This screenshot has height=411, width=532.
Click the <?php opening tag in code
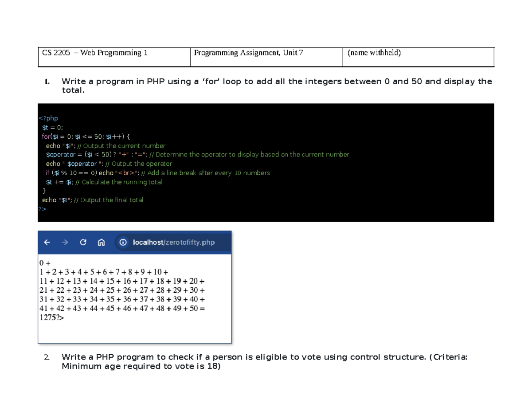pyautogui.click(x=47, y=118)
